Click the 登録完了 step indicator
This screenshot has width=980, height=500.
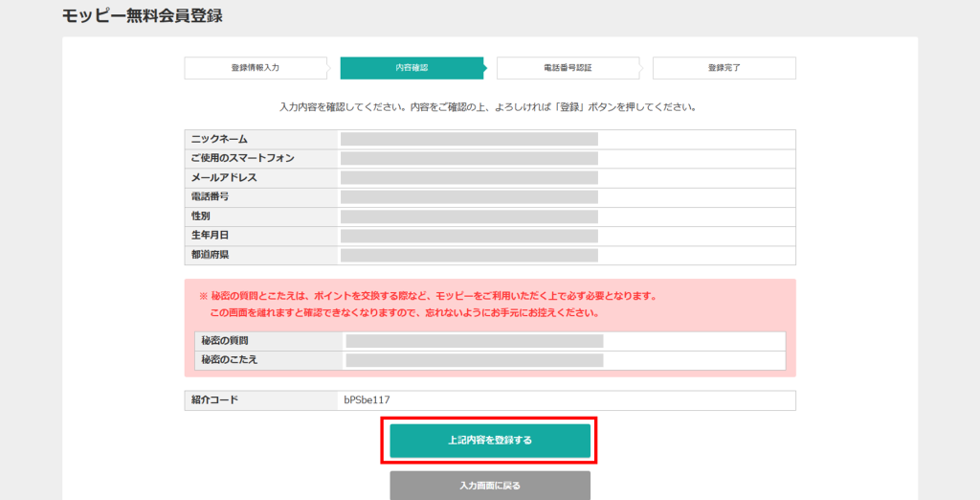pos(724,68)
